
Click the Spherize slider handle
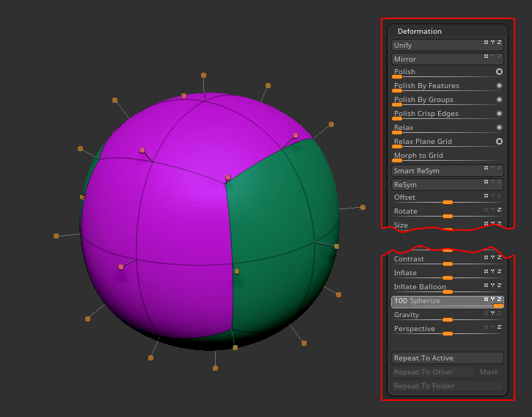click(x=498, y=306)
